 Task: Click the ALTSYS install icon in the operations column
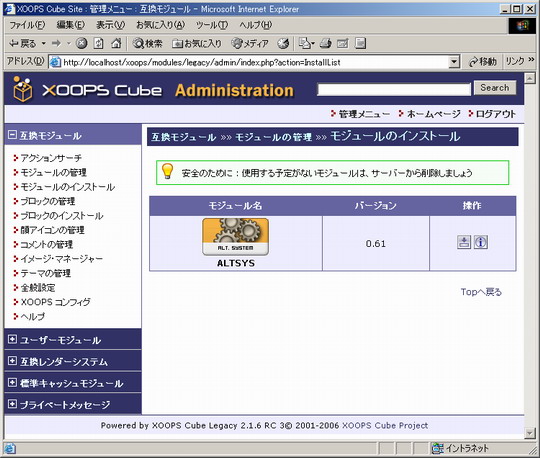(464, 242)
